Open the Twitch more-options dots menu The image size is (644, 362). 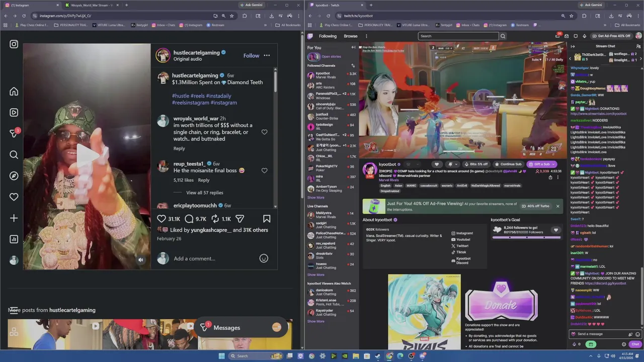(x=366, y=36)
